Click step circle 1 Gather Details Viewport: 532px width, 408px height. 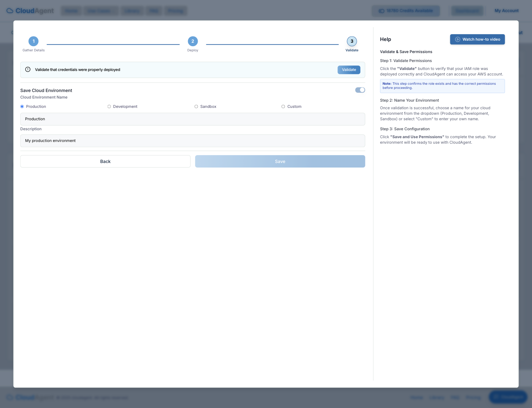click(x=33, y=41)
